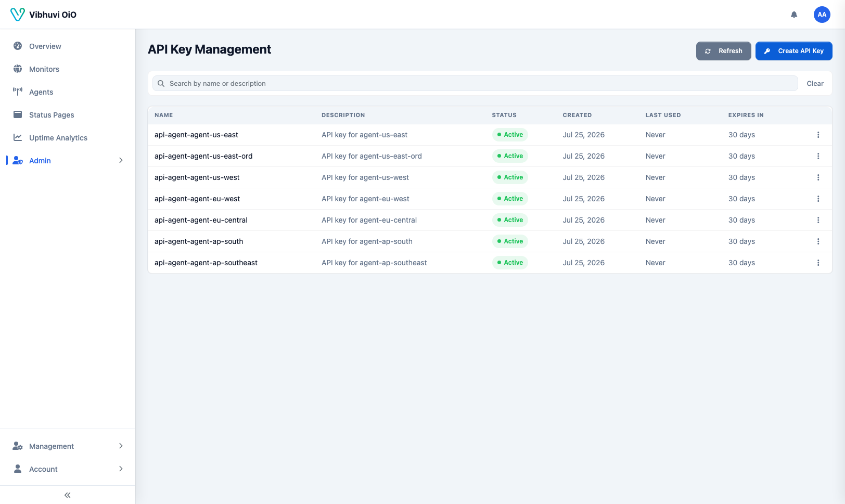Click the Vibhuvi OiO logo icon
Screen dimensions: 845x504
(x=18, y=15)
